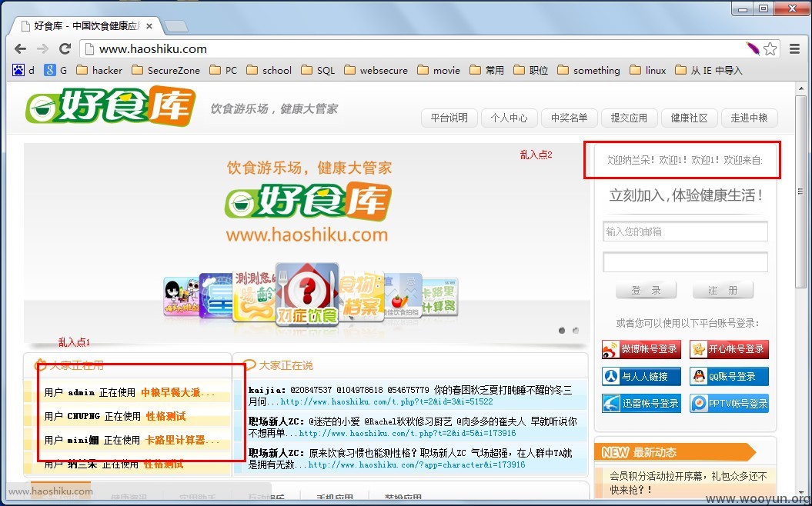Open the school bookmarks folder
Image resolution: width=812 pixels, height=506 pixels.
pos(269,70)
